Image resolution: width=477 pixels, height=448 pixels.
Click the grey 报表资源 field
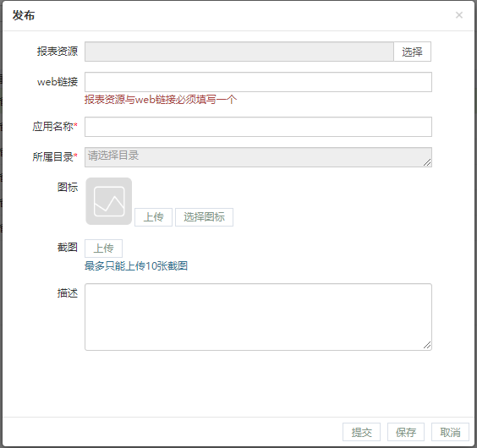(239, 52)
